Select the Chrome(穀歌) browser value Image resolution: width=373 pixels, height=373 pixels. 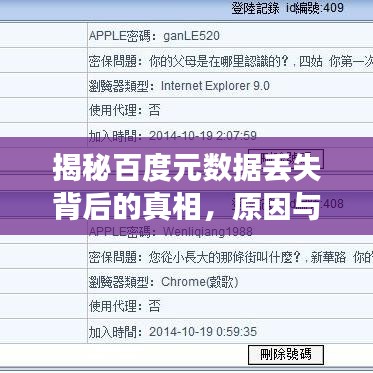200,282
